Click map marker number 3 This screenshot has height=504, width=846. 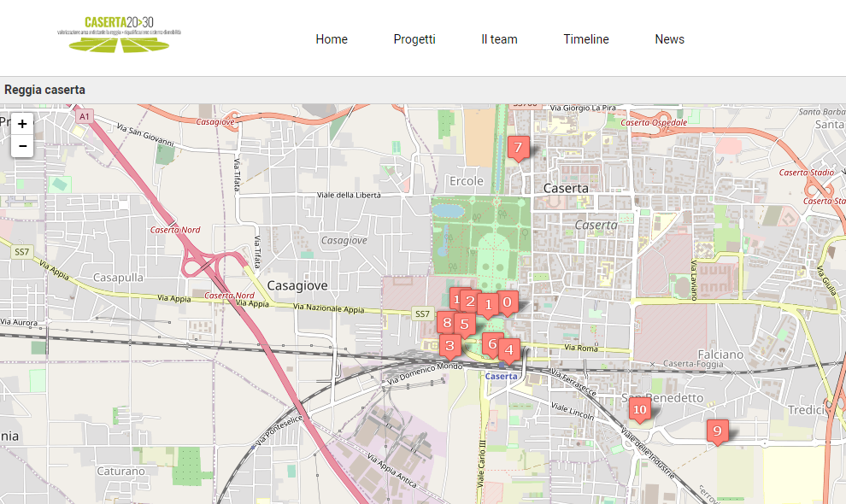(449, 346)
